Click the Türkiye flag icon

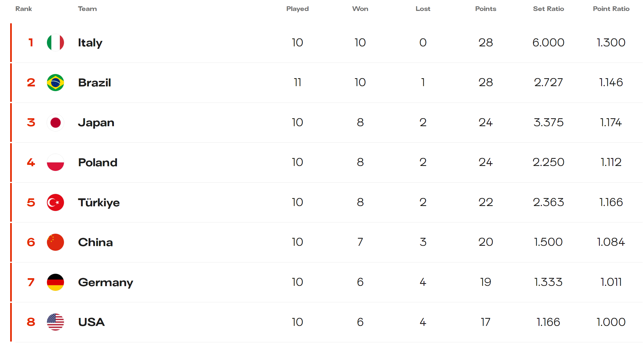point(55,202)
